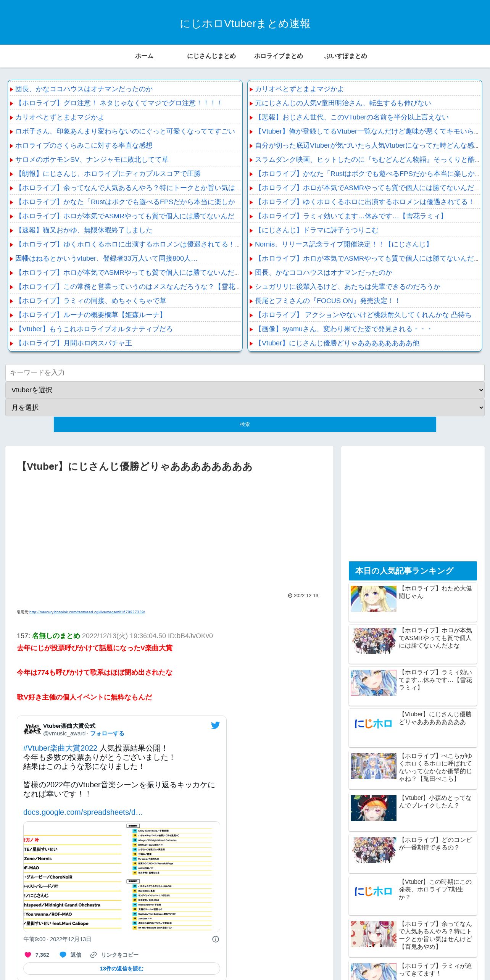Open 因幡はねるとかいうvtuber link

pos(106,258)
